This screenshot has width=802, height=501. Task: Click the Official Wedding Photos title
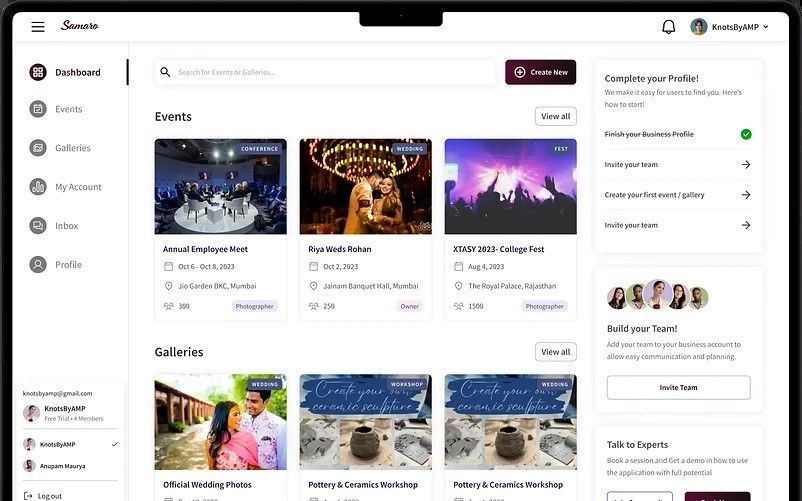click(x=207, y=485)
